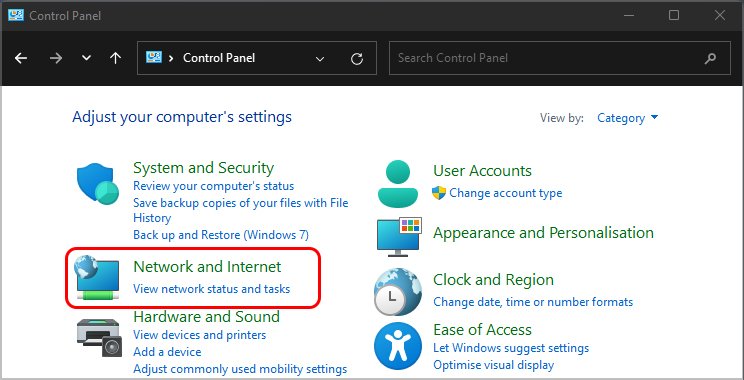Open View network status and tasks

coord(212,288)
